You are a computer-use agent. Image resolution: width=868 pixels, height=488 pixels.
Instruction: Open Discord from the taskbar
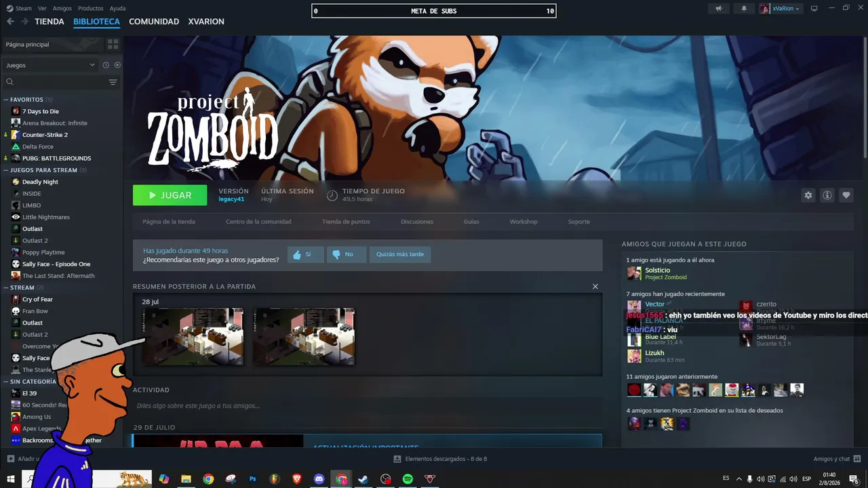coord(319,479)
